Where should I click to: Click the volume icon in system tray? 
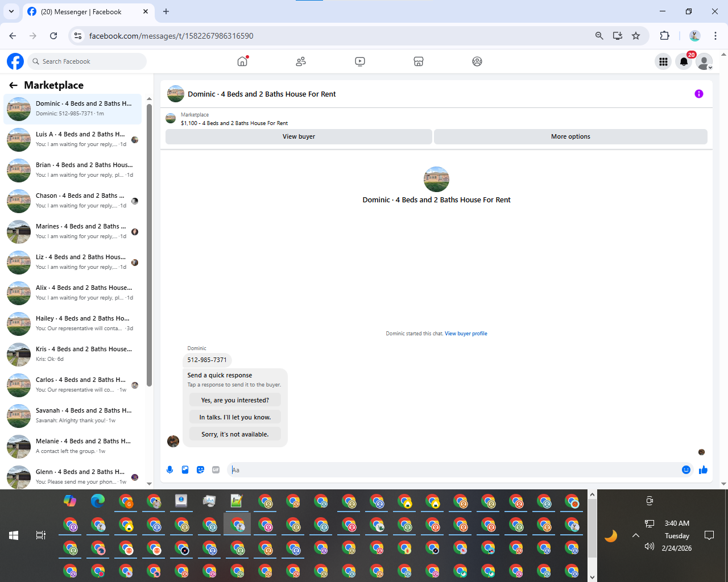click(x=650, y=547)
